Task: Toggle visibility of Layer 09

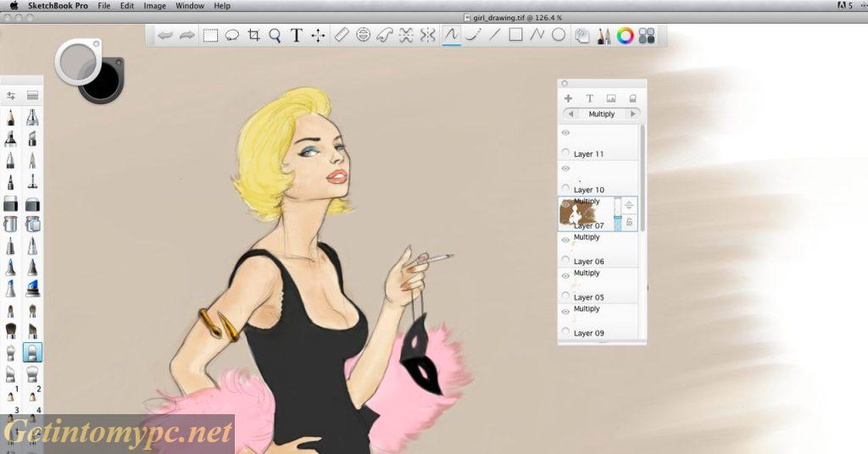Action: pyautogui.click(x=565, y=312)
